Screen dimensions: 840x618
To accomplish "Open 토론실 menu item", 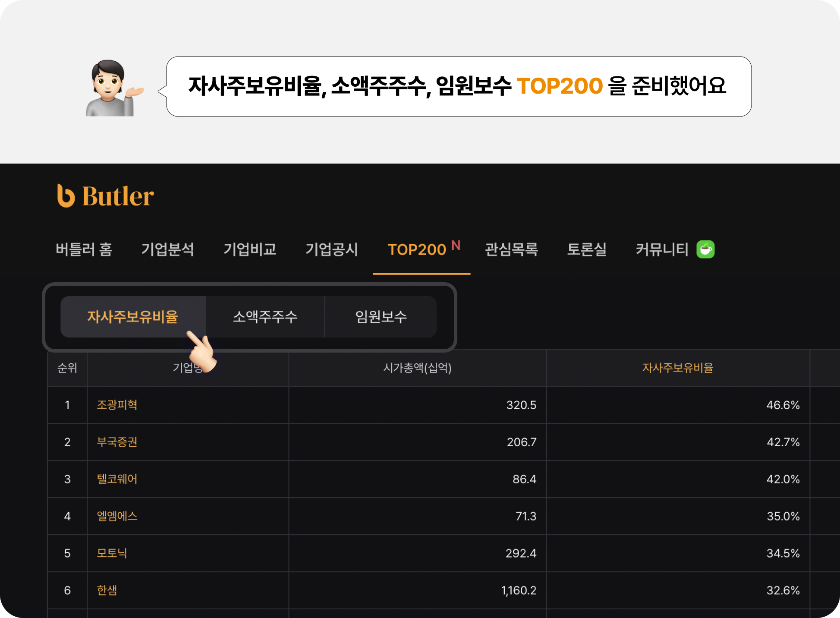I will pyautogui.click(x=587, y=249).
